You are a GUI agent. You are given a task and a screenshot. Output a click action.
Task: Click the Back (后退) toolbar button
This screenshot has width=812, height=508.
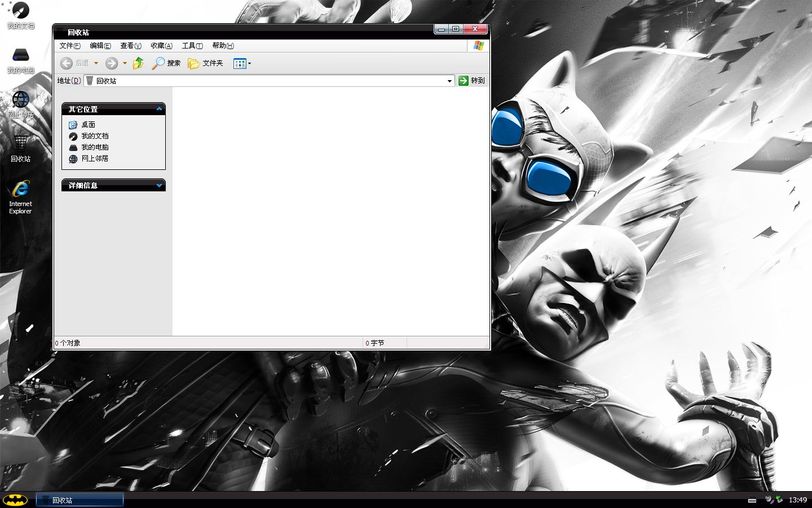tap(74, 63)
